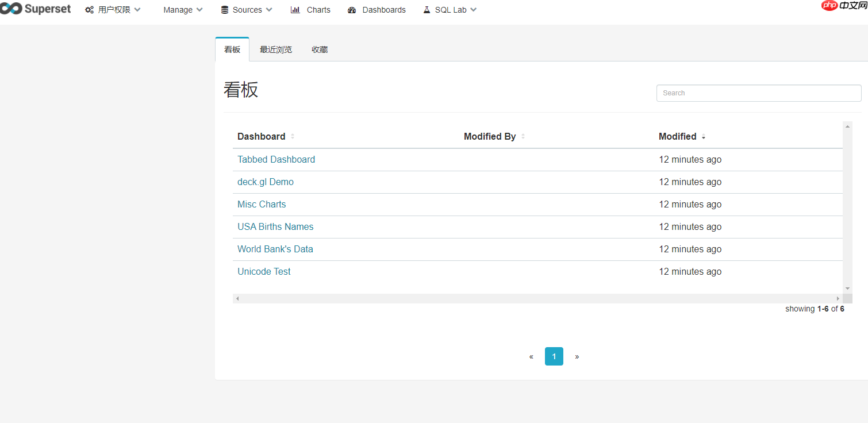Click "12 minutes ago" in Tabbed Dashboard row

point(690,159)
